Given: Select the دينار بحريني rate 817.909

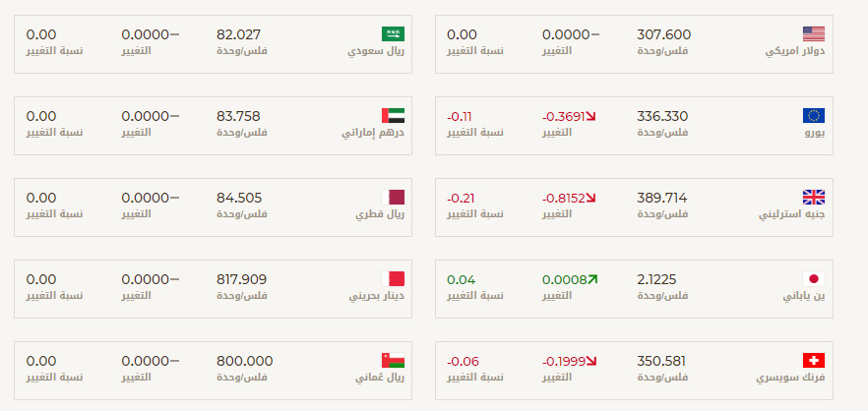Looking at the screenshot, I should [x=241, y=280].
